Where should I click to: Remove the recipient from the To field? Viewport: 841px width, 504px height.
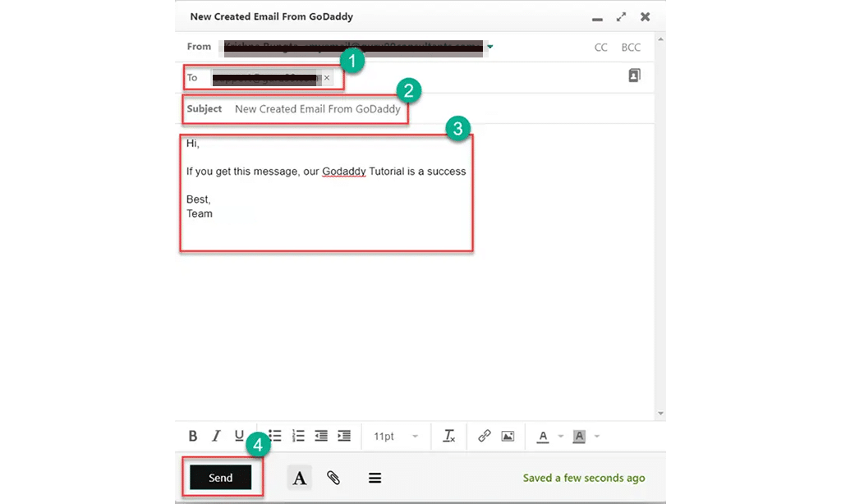(327, 78)
